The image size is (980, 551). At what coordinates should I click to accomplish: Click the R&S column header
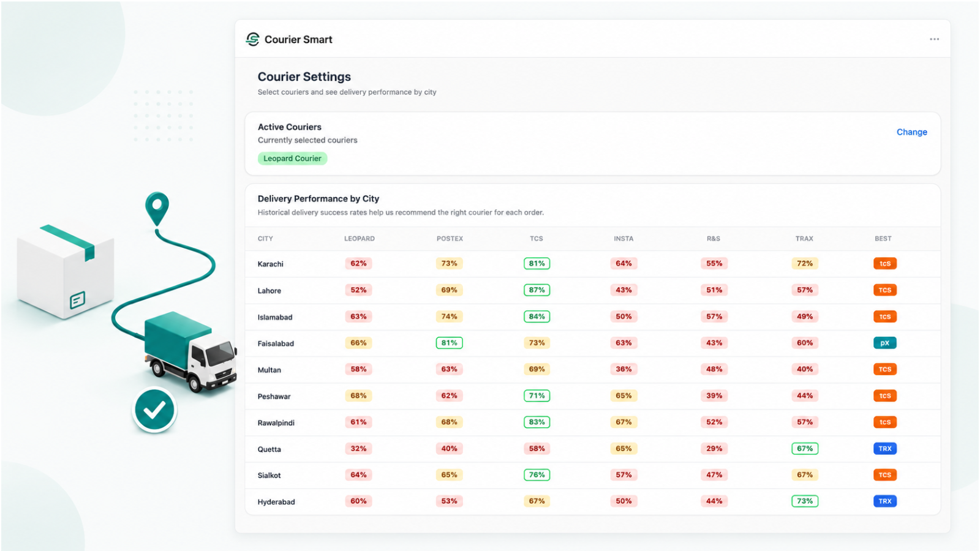coord(714,239)
